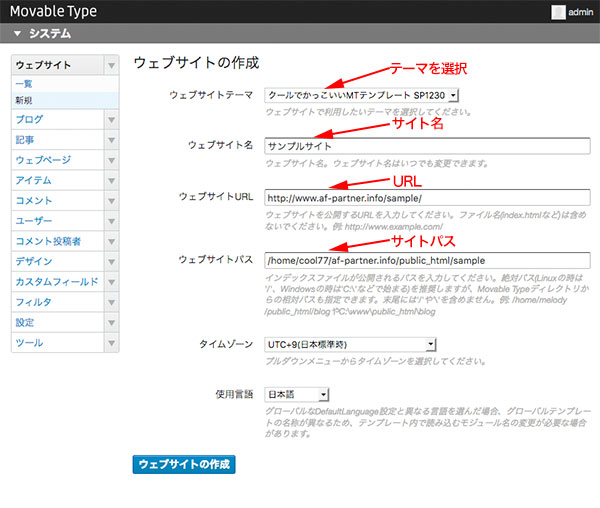Expand the アイテム menu arrow
The width and height of the screenshot is (600, 508).
[111, 181]
